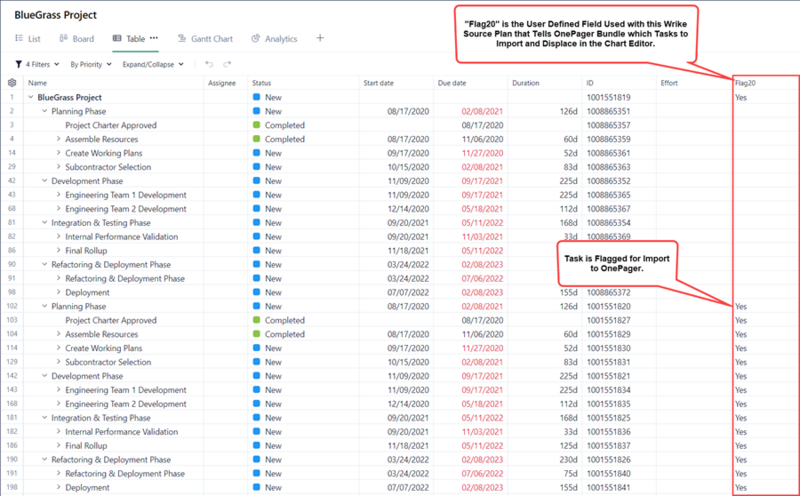Open Project Charter Approved in row 3
The height and width of the screenshot is (496, 800).
(x=111, y=125)
